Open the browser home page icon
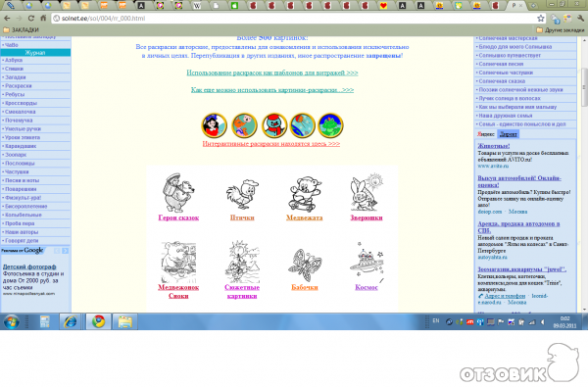588x387 pixels. pos(43,18)
